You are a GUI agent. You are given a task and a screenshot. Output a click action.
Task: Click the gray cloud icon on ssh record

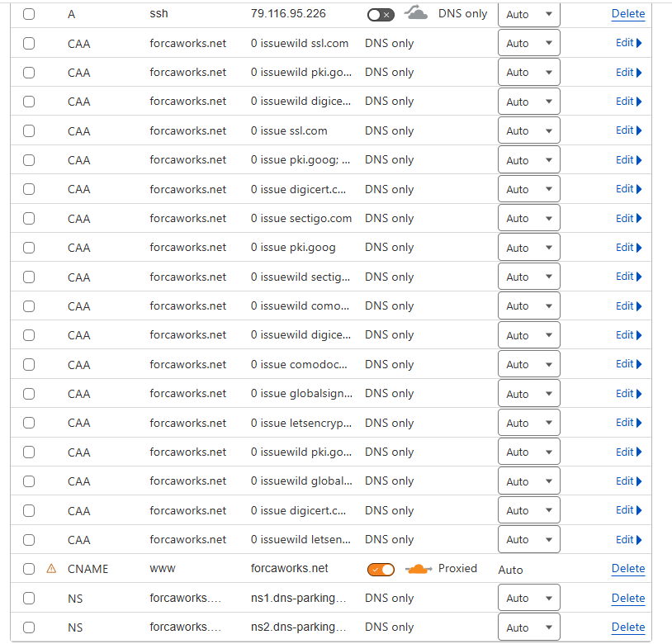click(416, 12)
